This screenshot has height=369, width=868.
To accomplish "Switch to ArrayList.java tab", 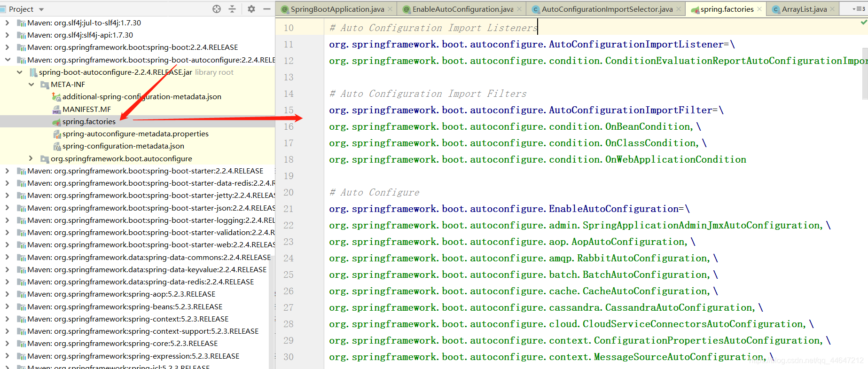I will coord(804,9).
